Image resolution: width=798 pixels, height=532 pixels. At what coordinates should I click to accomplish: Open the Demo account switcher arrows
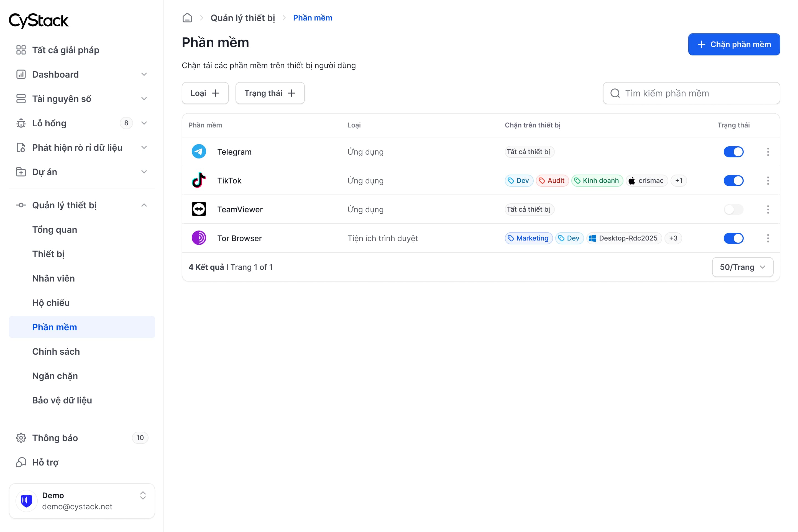[143, 495]
